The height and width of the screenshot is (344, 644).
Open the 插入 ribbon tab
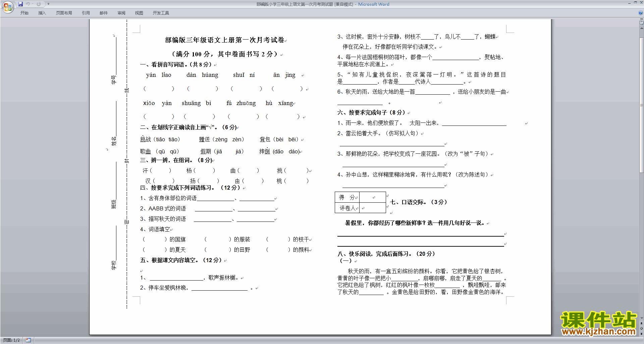(42, 13)
